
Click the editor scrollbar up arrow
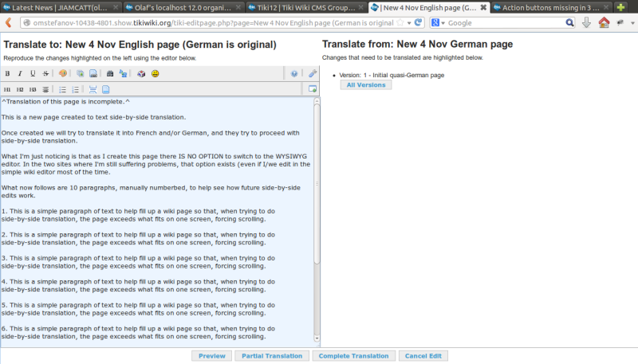click(317, 100)
